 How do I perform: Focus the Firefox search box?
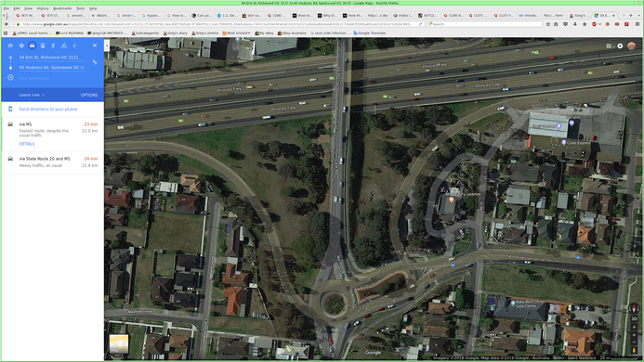[485, 24]
